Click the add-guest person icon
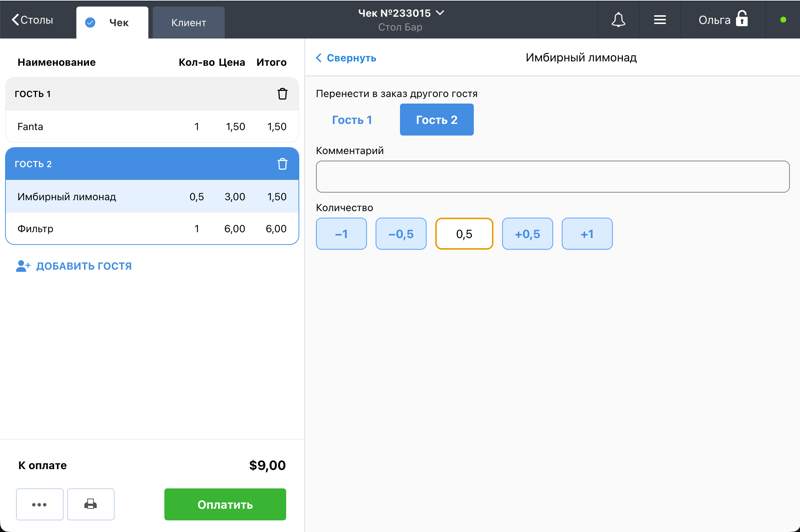 (x=23, y=266)
